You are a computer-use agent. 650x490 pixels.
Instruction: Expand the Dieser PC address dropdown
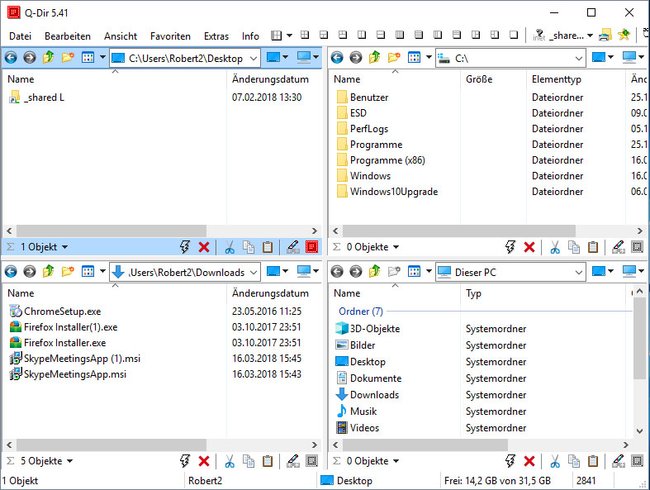pos(579,272)
